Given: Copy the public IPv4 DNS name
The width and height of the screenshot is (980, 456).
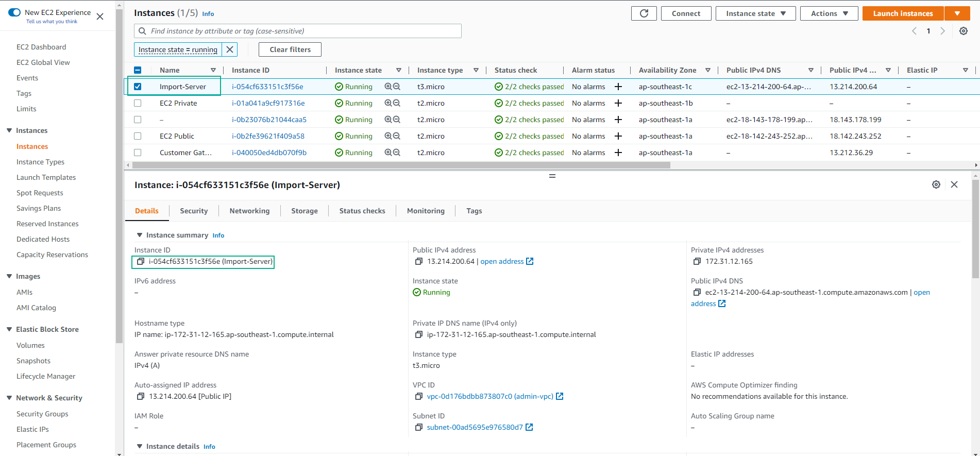Looking at the screenshot, I should 697,292.
